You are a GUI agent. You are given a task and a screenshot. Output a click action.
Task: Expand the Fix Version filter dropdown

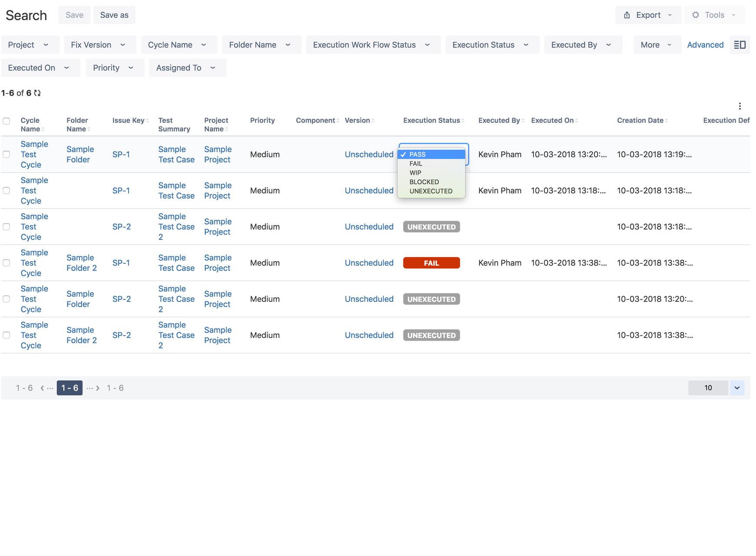click(100, 45)
